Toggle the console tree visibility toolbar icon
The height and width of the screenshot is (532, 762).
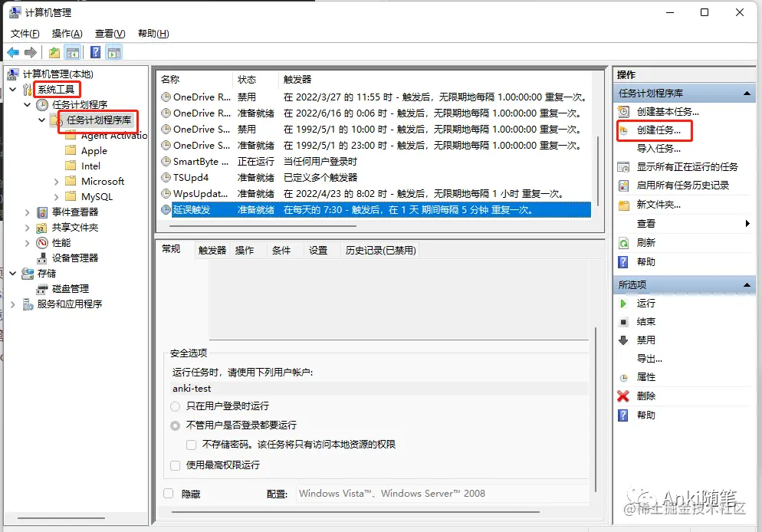[72, 52]
